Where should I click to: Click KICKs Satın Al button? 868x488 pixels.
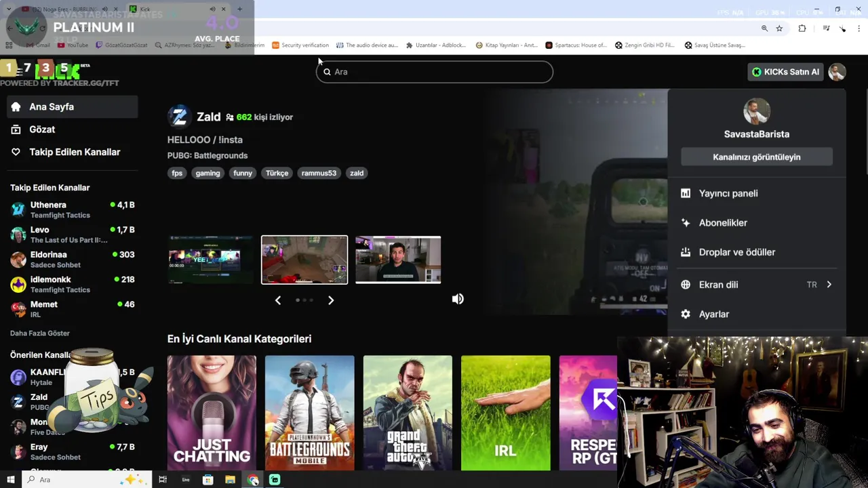(785, 72)
